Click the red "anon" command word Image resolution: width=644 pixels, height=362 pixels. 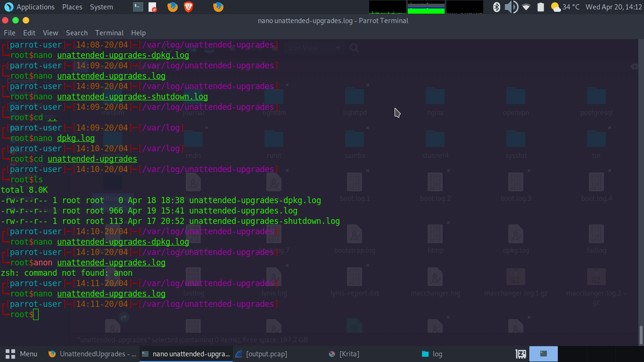pyautogui.click(x=43, y=263)
